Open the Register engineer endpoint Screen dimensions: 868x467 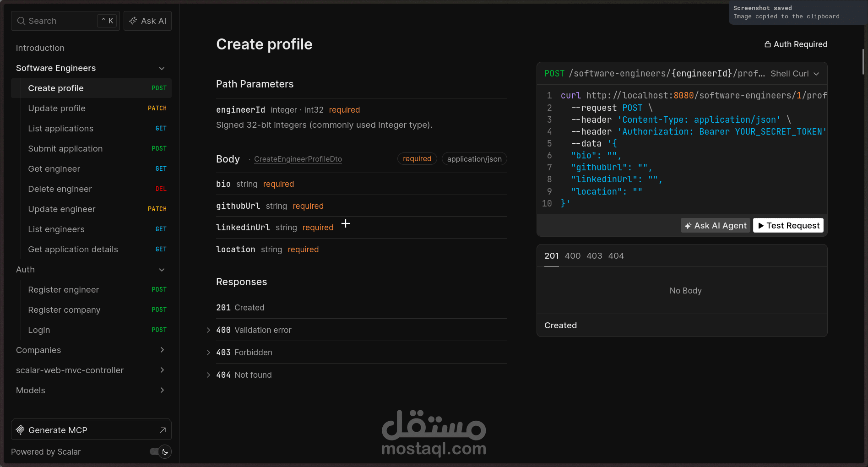click(92, 290)
